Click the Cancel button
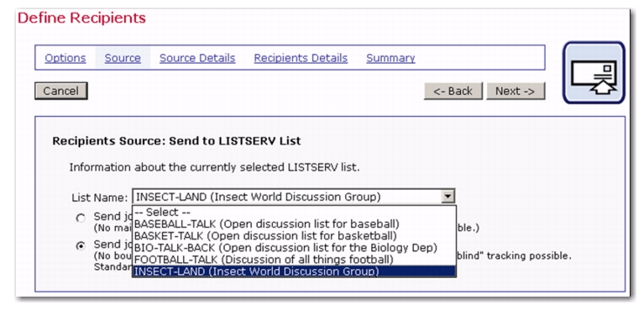The height and width of the screenshot is (316, 644). pyautogui.click(x=60, y=91)
